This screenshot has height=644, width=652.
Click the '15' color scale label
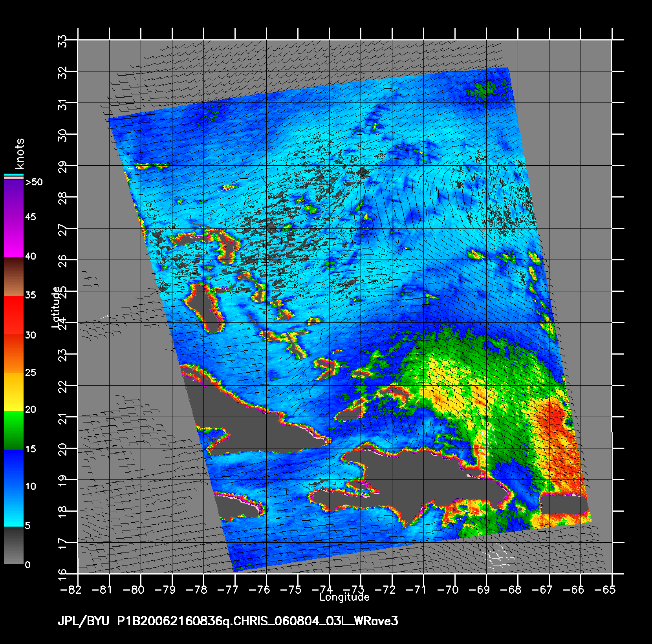[31, 449]
